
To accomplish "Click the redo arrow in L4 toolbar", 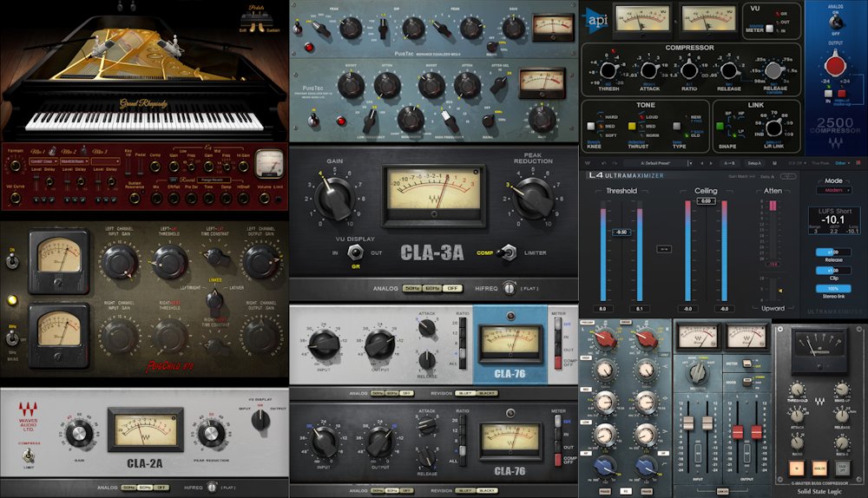I will click(615, 163).
